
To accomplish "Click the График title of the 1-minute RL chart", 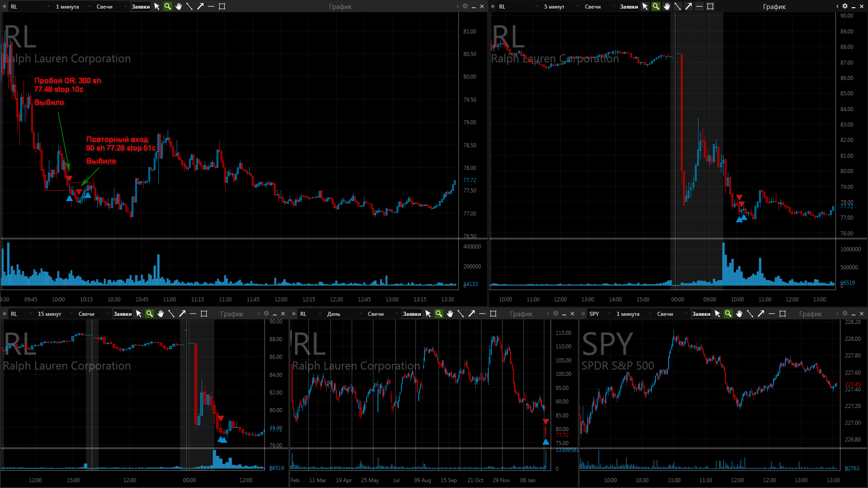I will pyautogui.click(x=340, y=6).
